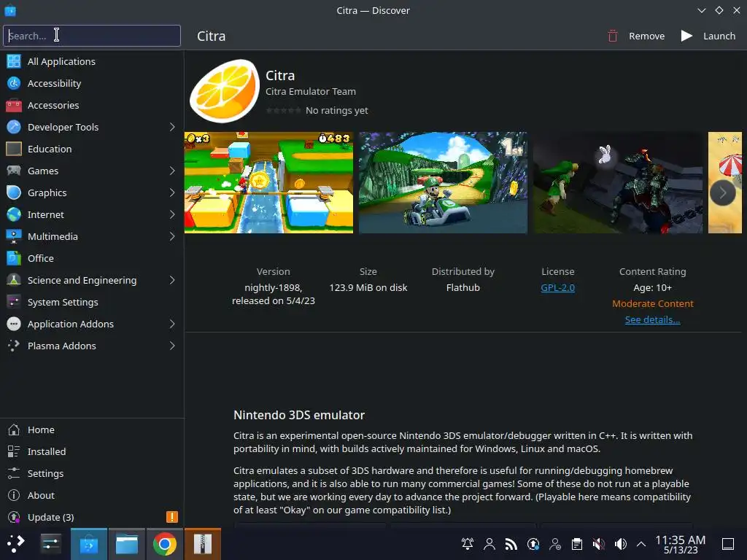
Task: Open the Education category
Action: pos(92,149)
